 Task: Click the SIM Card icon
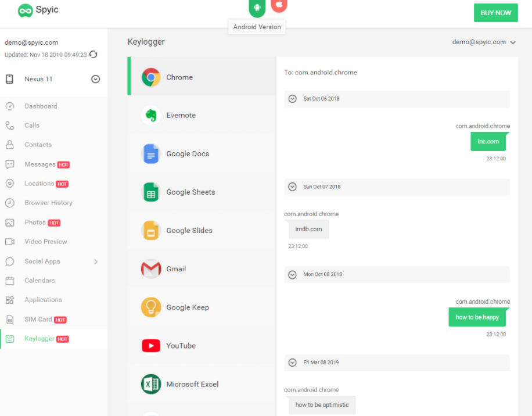click(x=10, y=320)
